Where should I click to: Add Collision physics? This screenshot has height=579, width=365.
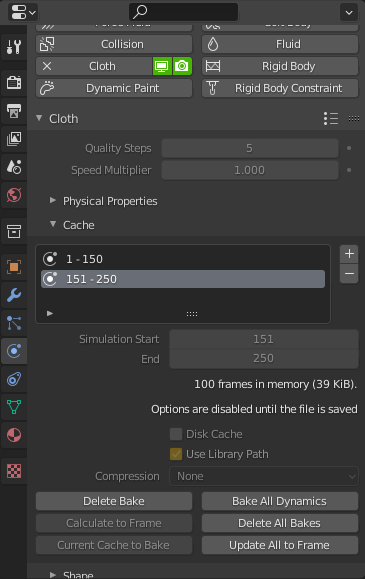click(114, 44)
